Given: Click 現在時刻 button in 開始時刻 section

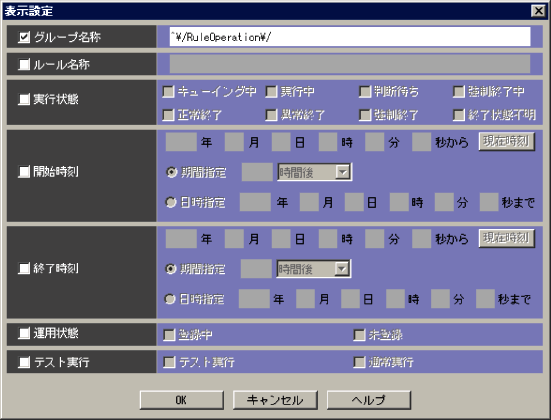Looking at the screenshot, I should tap(507, 141).
